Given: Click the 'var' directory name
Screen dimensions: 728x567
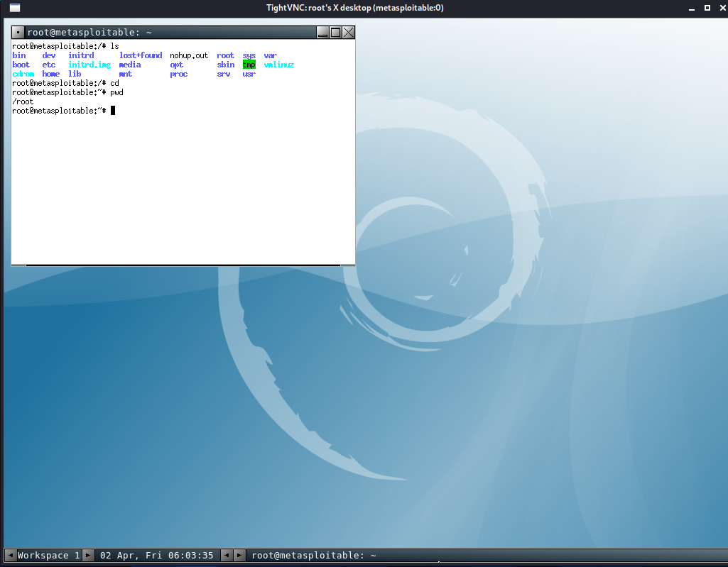Looking at the screenshot, I should [270, 55].
